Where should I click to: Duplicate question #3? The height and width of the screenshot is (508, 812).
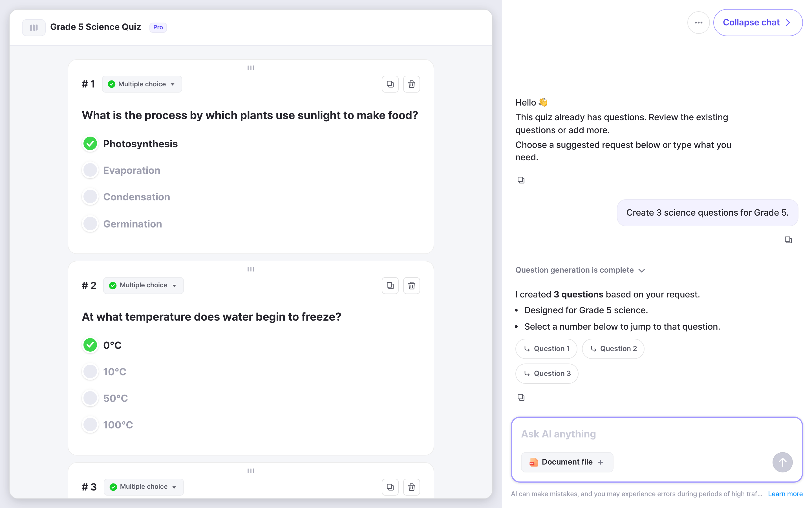pyautogui.click(x=390, y=487)
